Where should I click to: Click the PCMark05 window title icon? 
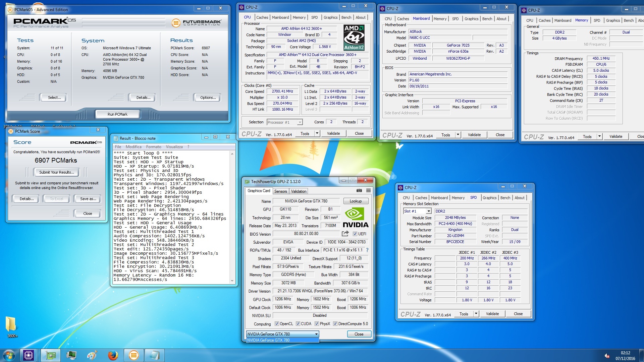10,10
